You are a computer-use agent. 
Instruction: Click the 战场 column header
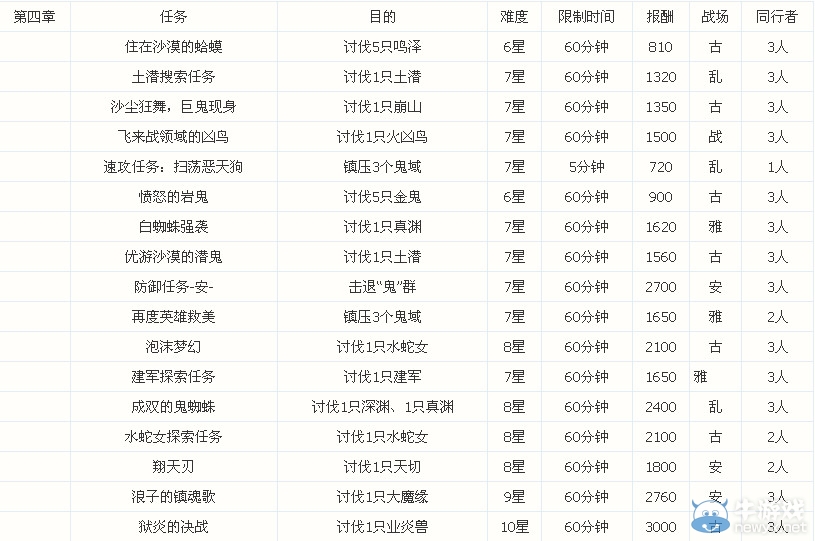[x=715, y=17]
